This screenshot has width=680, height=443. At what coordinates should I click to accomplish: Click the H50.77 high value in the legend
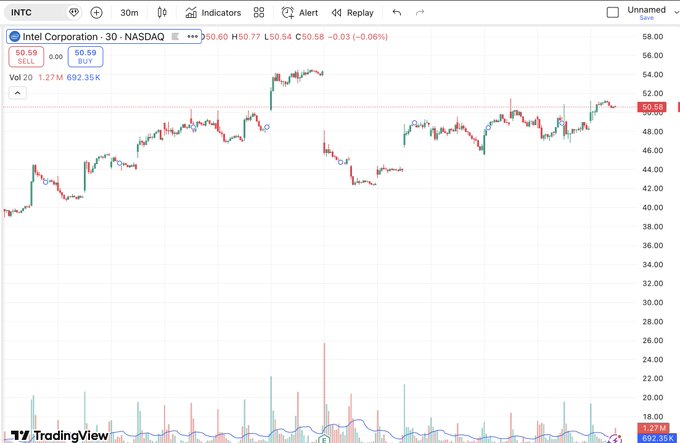click(x=246, y=37)
